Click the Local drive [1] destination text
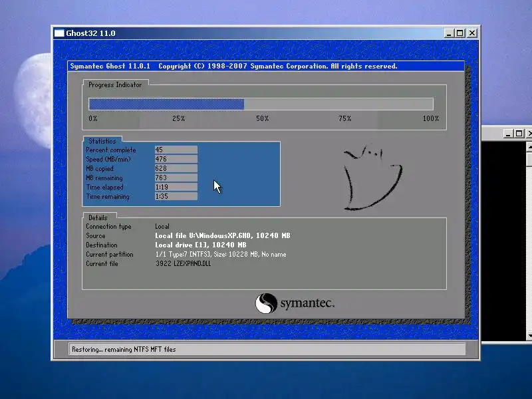Screen dimensions: 532x399 point(201,245)
